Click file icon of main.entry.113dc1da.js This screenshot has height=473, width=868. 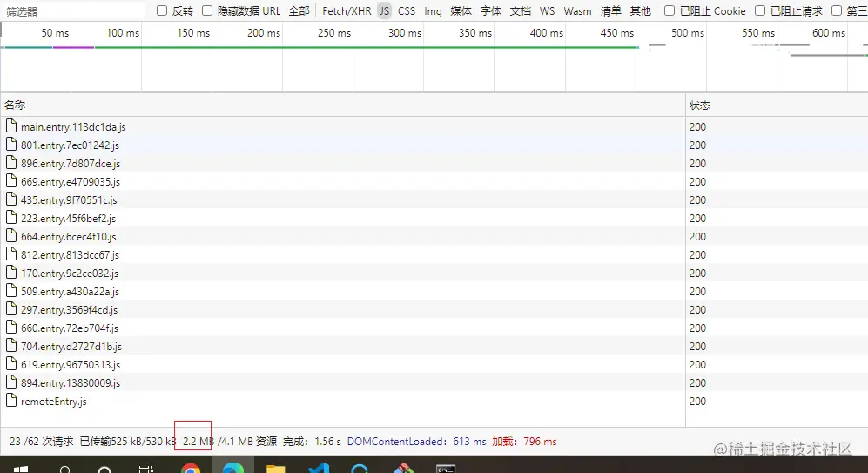tap(11, 126)
